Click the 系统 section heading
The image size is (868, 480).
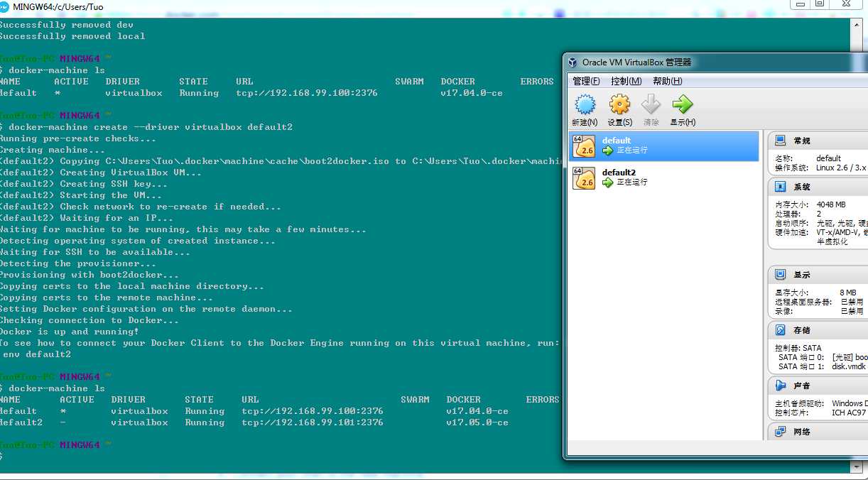[x=802, y=187]
